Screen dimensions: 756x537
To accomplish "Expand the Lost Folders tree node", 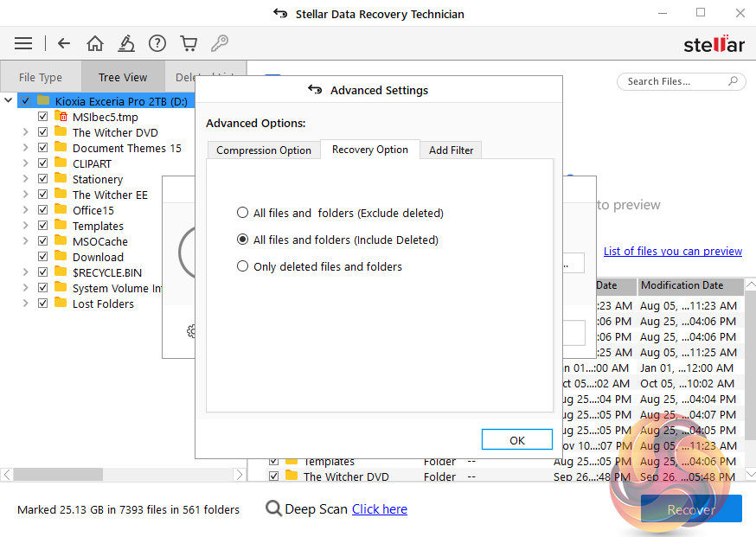I will tap(26, 304).
